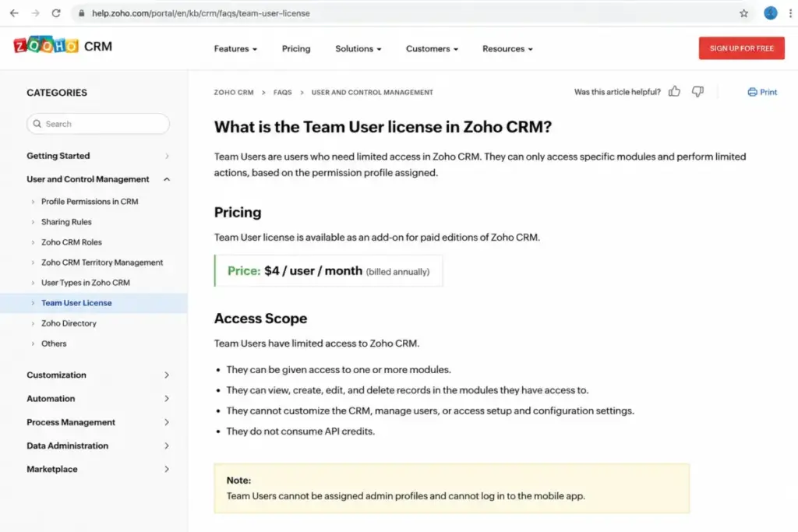
Task: Click the Note about admin profiles
Action: 451,488
